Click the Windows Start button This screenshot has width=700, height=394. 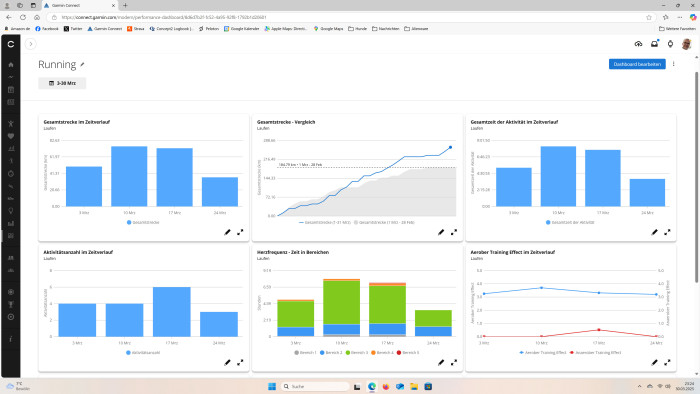[272, 386]
